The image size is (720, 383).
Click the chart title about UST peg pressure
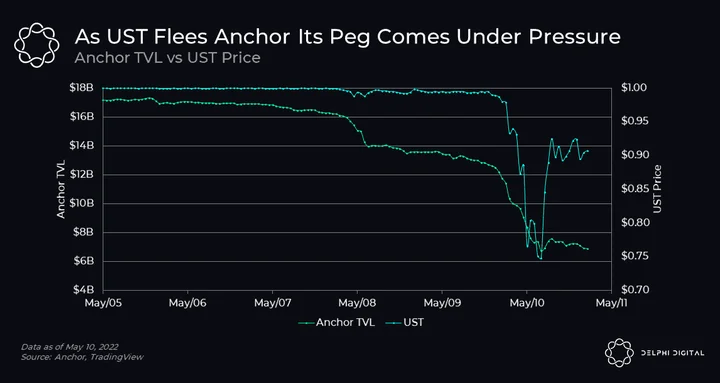click(x=347, y=37)
